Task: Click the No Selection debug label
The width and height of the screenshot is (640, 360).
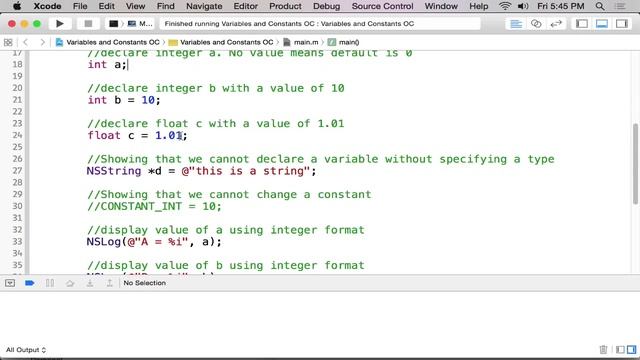Action: click(144, 283)
